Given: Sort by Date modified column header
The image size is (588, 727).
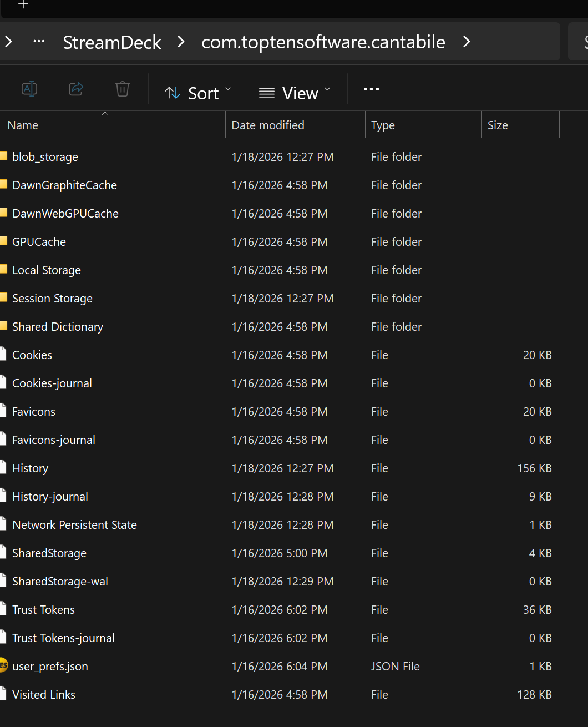Looking at the screenshot, I should 268,125.
